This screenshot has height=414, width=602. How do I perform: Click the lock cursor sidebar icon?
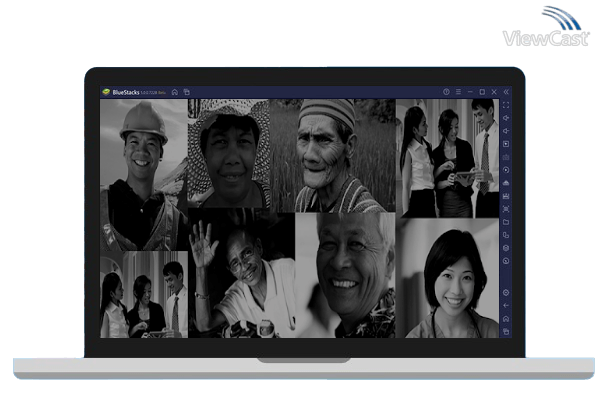click(x=506, y=144)
